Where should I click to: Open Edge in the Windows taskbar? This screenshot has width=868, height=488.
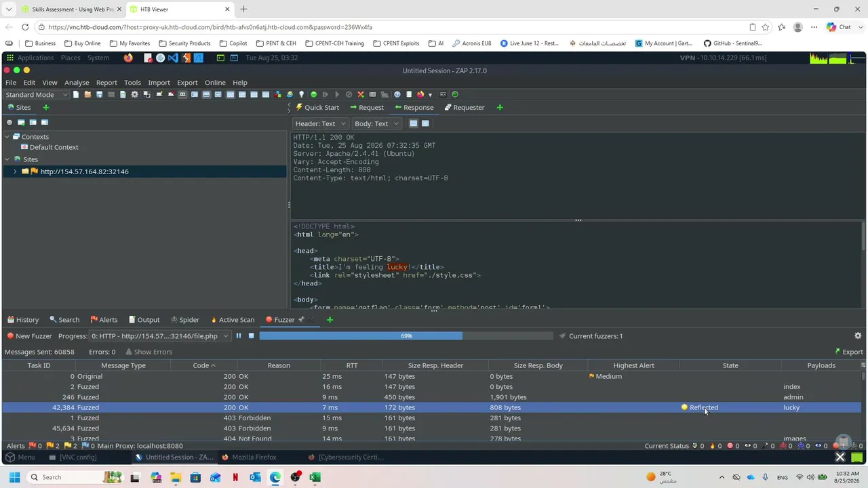pos(275,477)
